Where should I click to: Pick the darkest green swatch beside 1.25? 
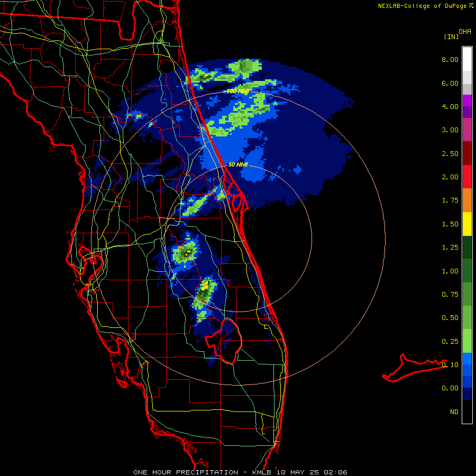pyautogui.click(x=467, y=247)
